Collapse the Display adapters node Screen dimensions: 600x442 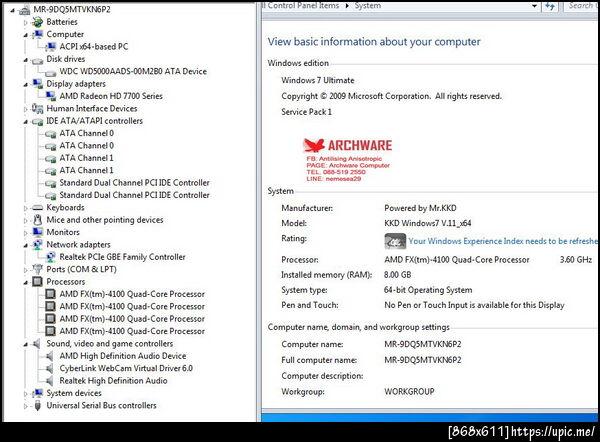(x=25, y=84)
